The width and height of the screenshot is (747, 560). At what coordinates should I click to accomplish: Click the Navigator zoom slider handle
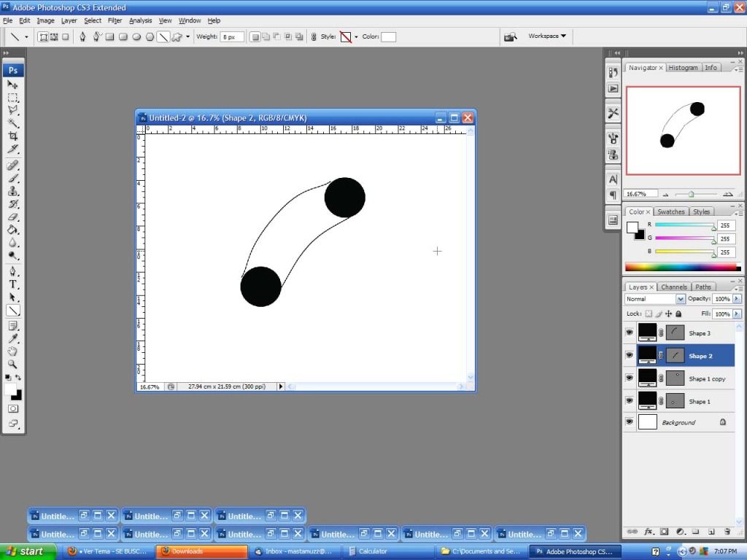[691, 194]
